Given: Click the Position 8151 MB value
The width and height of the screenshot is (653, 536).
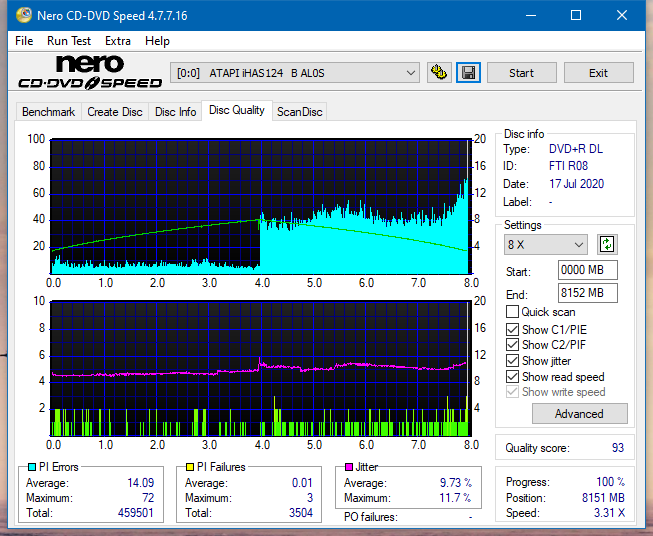Looking at the screenshot, I should [x=603, y=498].
